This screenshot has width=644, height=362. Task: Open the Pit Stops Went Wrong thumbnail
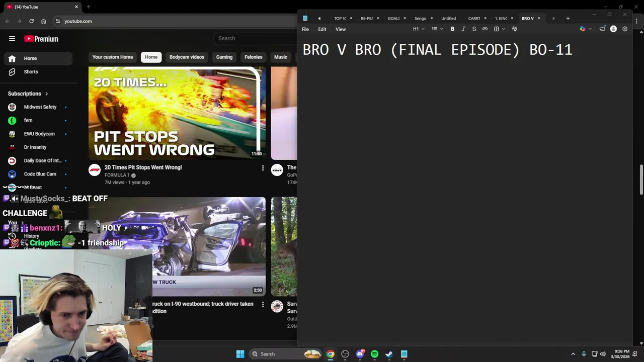(177, 113)
